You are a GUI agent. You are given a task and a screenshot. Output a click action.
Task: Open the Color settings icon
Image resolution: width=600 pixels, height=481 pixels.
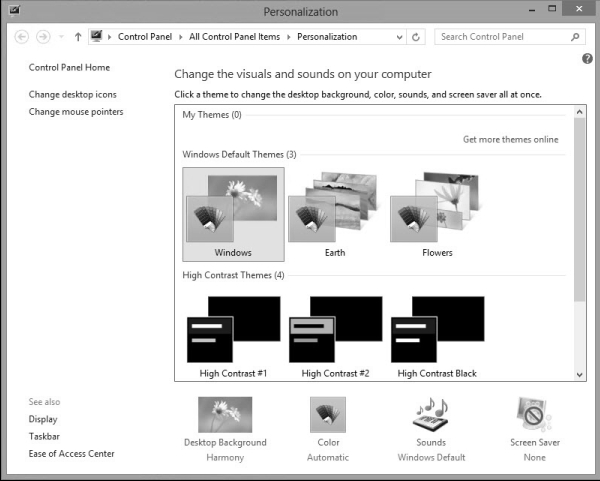pyautogui.click(x=328, y=414)
